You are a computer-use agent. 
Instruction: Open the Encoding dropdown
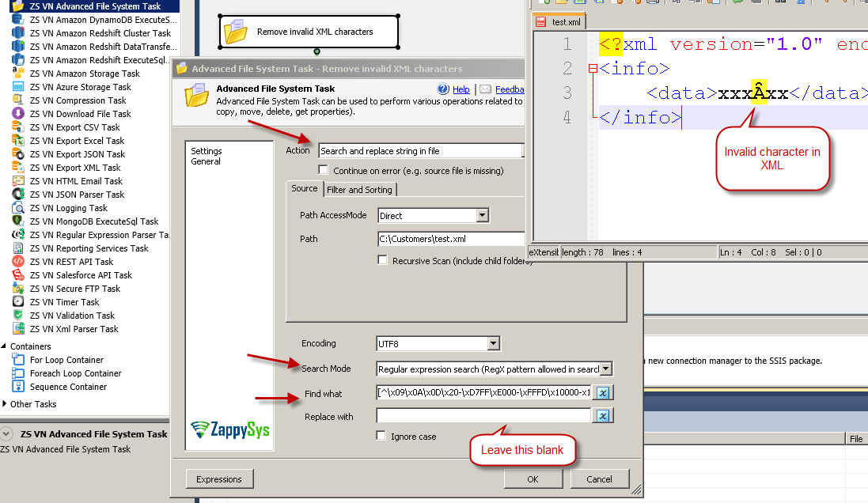493,343
